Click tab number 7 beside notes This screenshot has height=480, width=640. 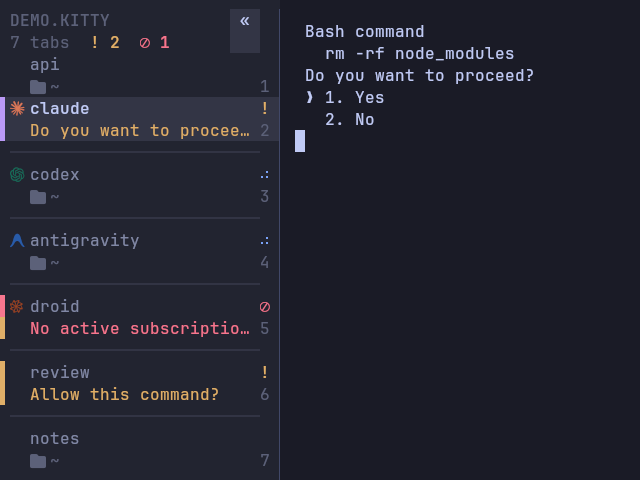tap(264, 461)
